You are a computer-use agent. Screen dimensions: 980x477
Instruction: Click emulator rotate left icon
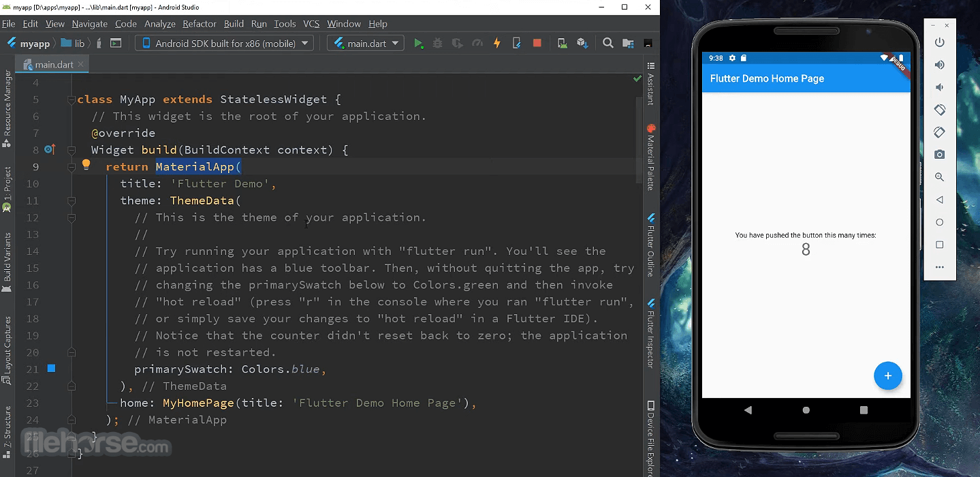tap(940, 110)
